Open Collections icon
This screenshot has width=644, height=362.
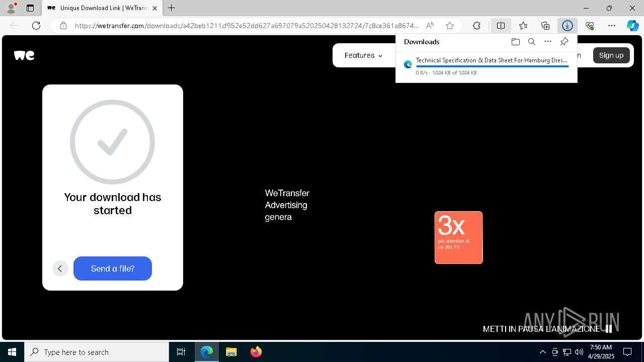point(545,26)
